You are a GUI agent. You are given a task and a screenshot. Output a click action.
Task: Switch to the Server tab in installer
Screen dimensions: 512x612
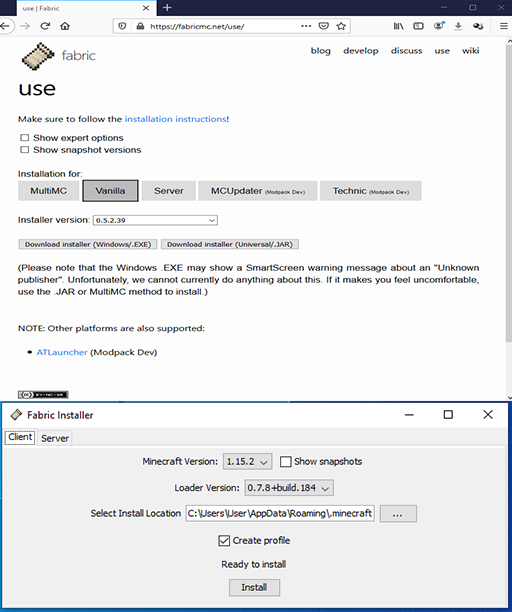pos(55,438)
